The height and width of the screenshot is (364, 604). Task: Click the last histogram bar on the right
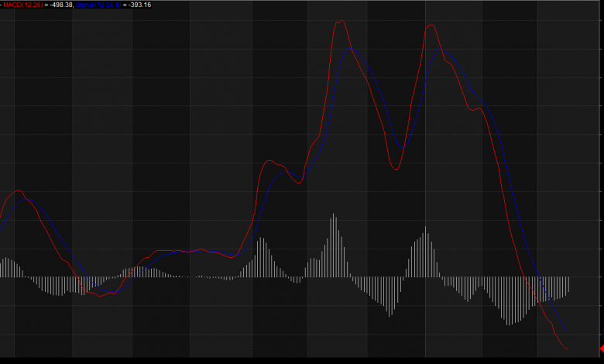coord(569,284)
